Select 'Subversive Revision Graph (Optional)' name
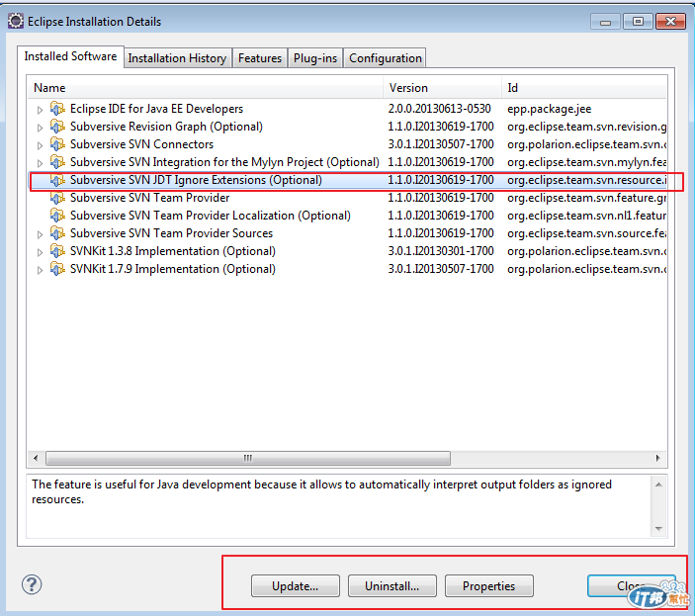 tap(166, 127)
